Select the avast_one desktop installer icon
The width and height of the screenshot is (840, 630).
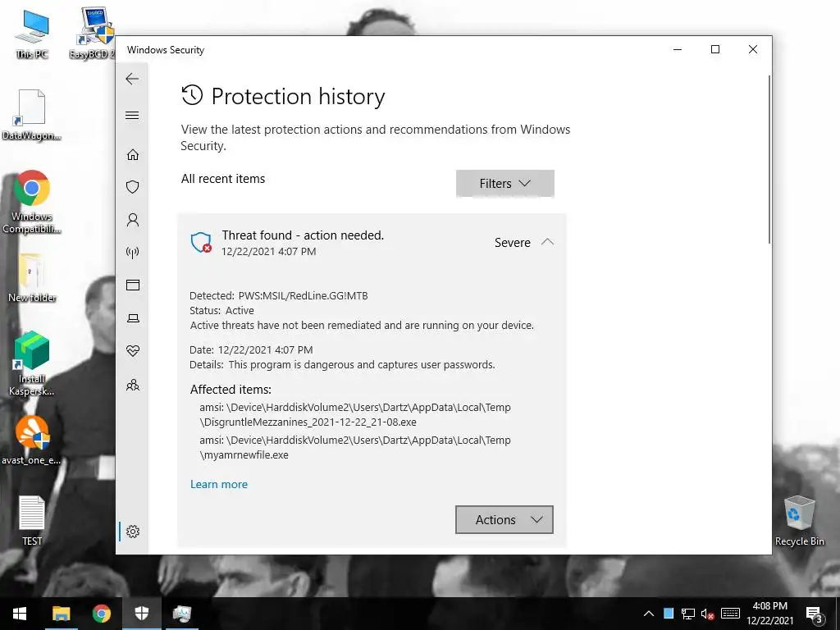pyautogui.click(x=32, y=441)
